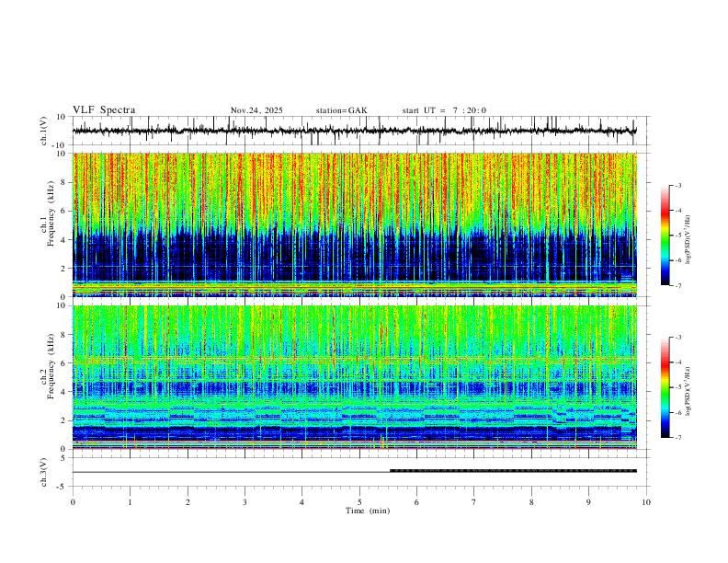Click the time axis tick label "5"
728x563 pixels.
click(359, 502)
